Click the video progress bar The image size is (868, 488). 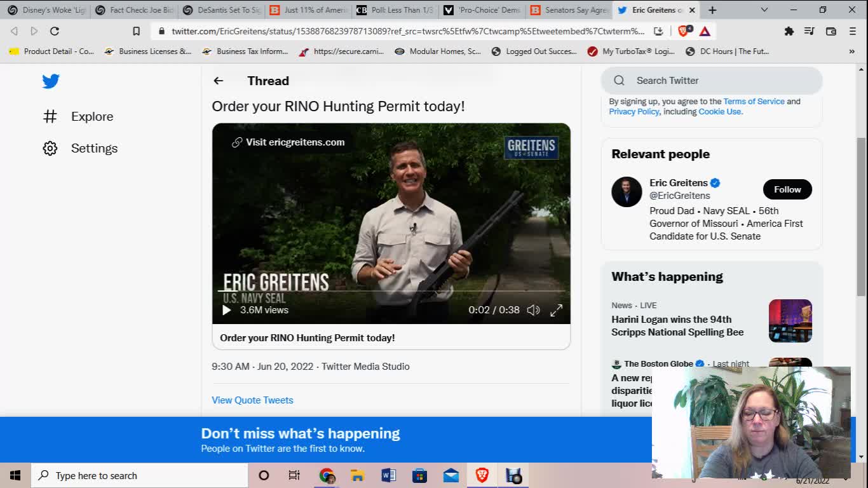point(391,291)
